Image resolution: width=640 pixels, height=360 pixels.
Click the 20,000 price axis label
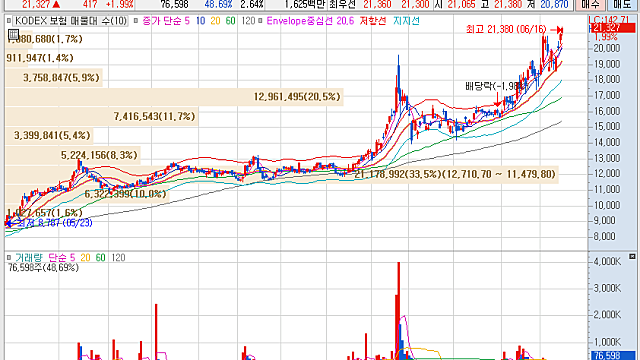click(607, 48)
